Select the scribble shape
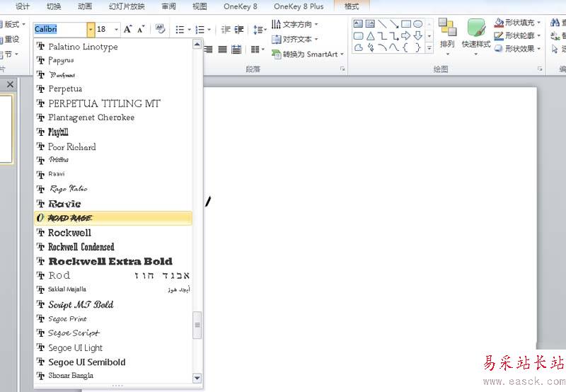 [x=370, y=47]
